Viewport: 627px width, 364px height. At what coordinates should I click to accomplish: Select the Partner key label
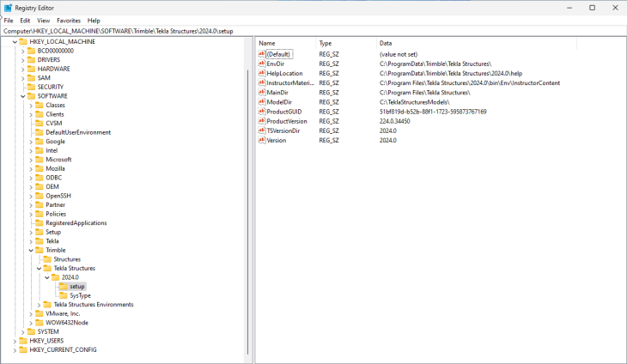point(55,204)
